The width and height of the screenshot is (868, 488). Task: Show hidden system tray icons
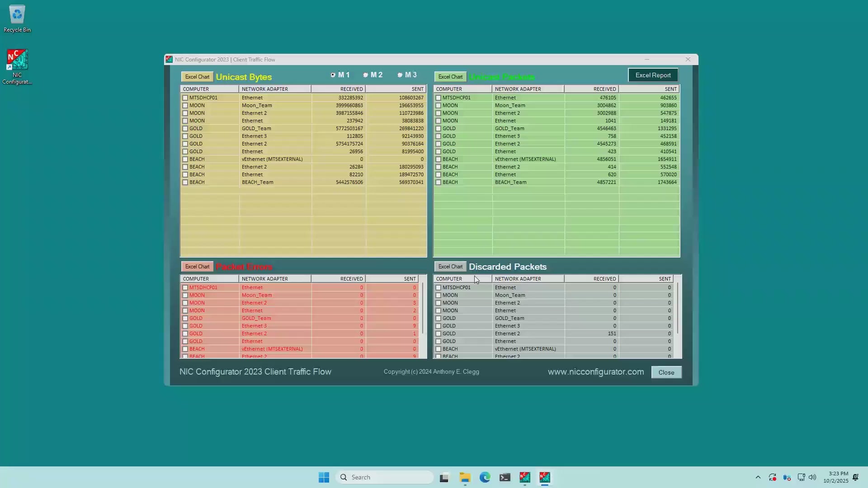tap(758, 477)
